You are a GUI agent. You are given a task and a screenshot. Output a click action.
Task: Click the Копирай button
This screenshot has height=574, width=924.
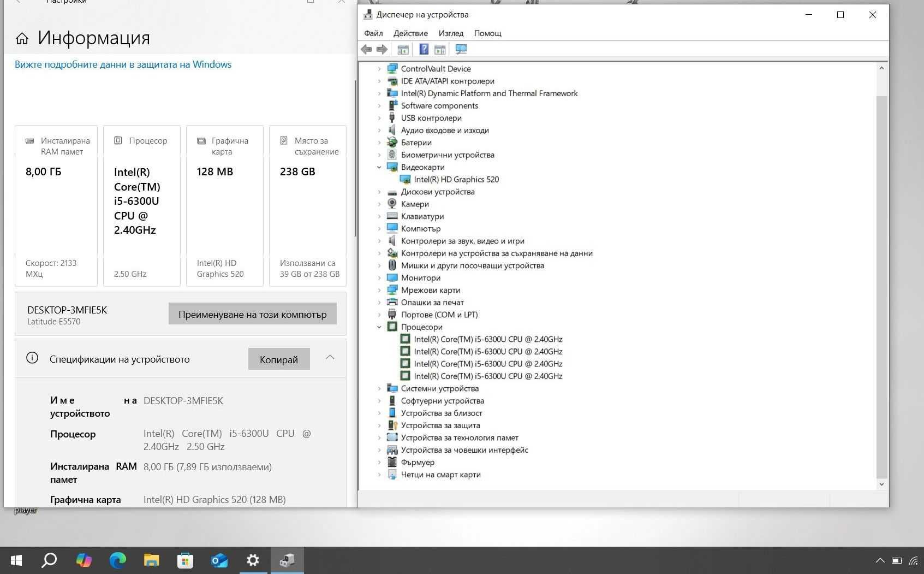[x=279, y=359]
